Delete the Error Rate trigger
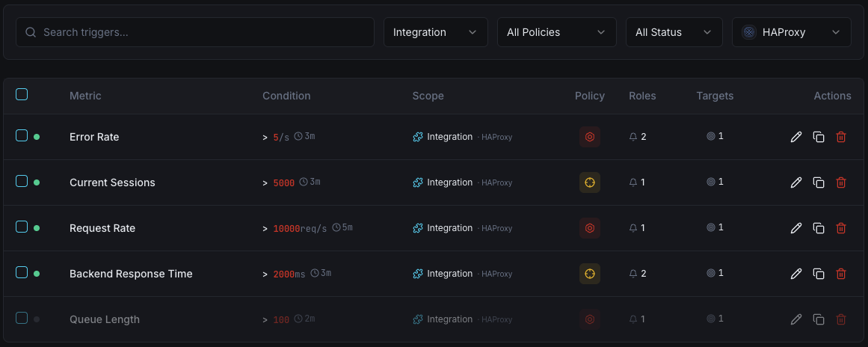This screenshot has height=347, width=868. pos(841,137)
